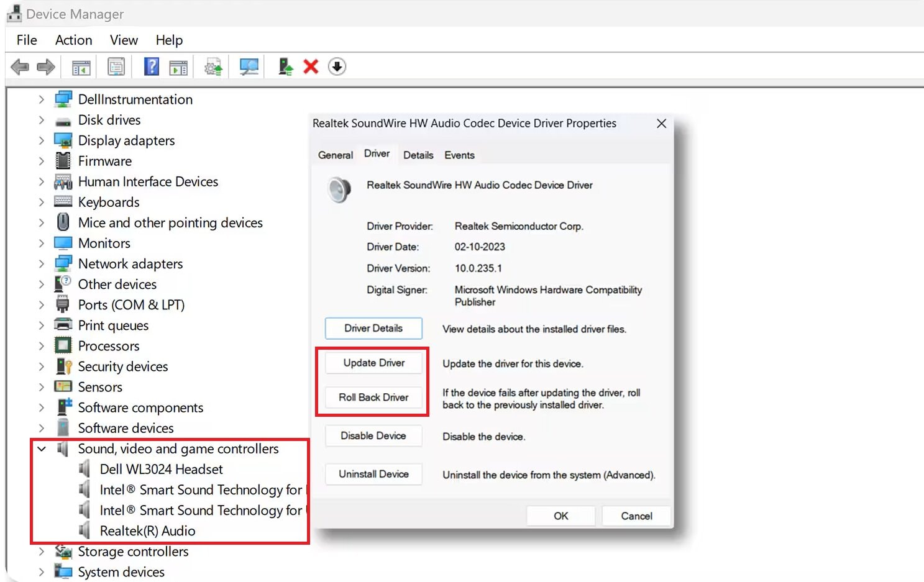
Task: Click Scan for hardware changes icon
Action: [x=249, y=66]
